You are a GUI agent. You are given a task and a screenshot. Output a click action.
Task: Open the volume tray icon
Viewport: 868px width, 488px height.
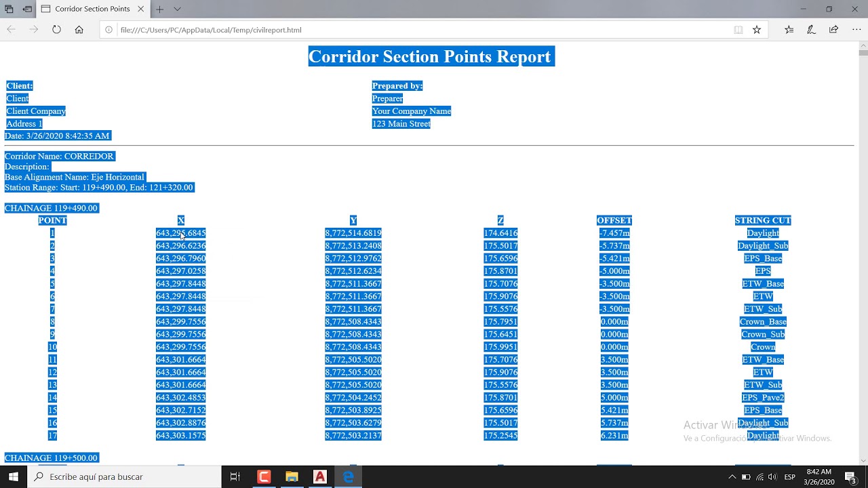[x=772, y=477]
